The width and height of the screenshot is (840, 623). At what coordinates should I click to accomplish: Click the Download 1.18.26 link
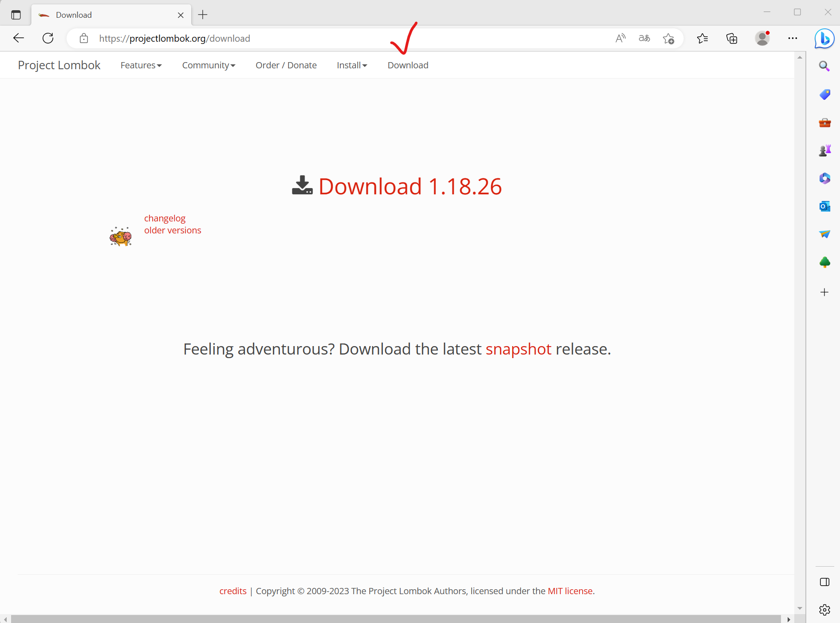coord(410,186)
